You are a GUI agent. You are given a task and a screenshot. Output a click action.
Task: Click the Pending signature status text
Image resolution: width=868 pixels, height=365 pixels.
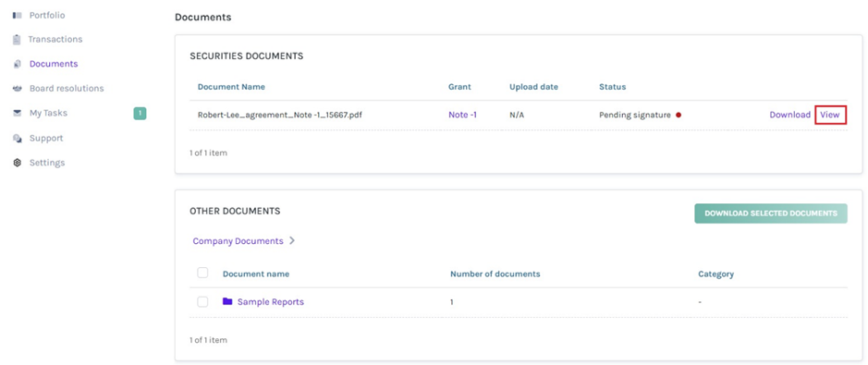pyautogui.click(x=635, y=115)
